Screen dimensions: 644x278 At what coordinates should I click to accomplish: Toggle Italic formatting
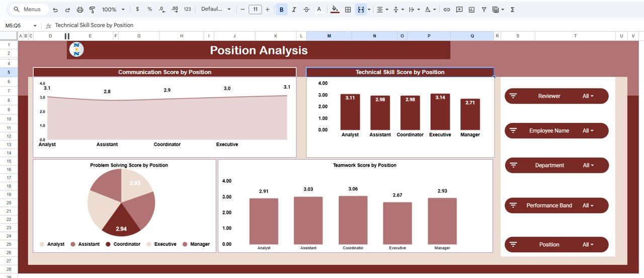pyautogui.click(x=294, y=10)
